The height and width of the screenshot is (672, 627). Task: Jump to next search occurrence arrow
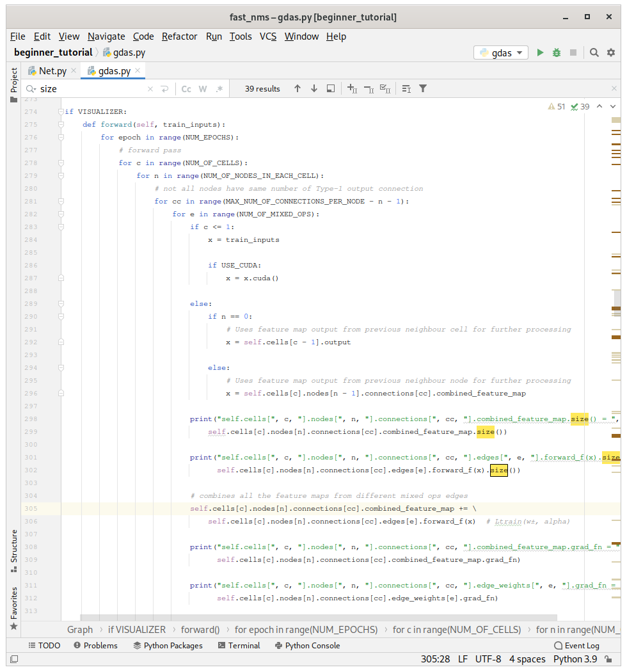click(314, 89)
